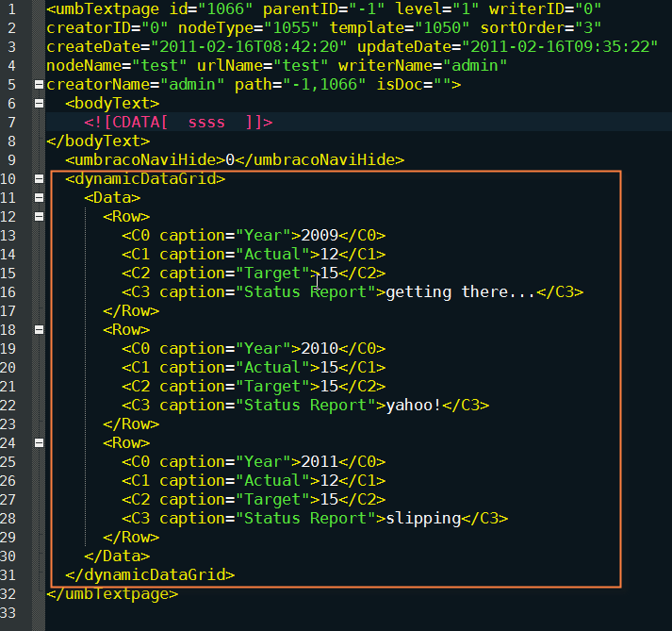Click the "Status Report" caption on line 16
The height and width of the screenshot is (631, 672).
click(x=305, y=292)
